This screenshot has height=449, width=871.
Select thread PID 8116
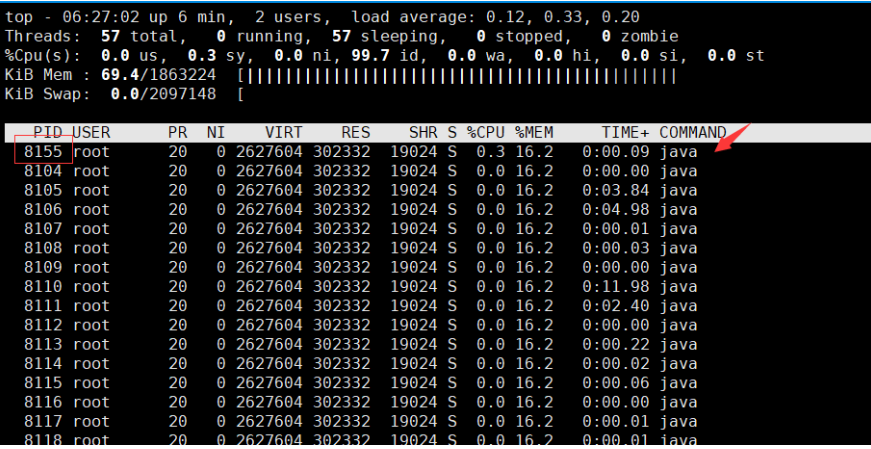click(43, 402)
